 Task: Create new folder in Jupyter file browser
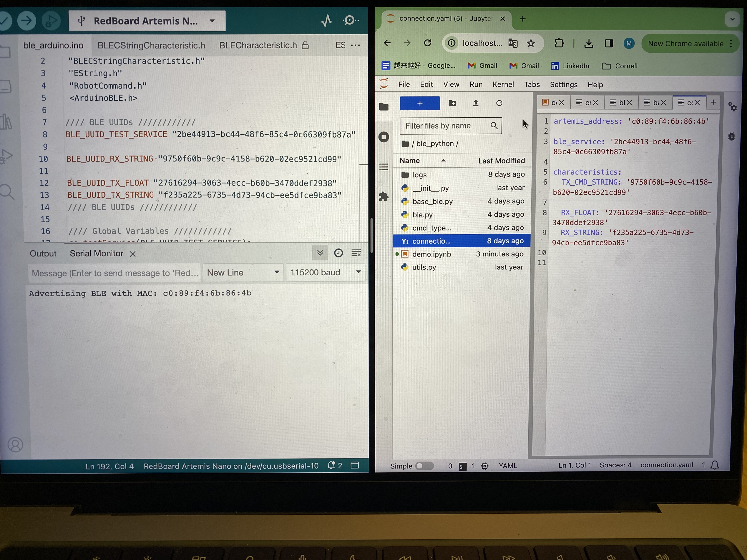point(452,103)
